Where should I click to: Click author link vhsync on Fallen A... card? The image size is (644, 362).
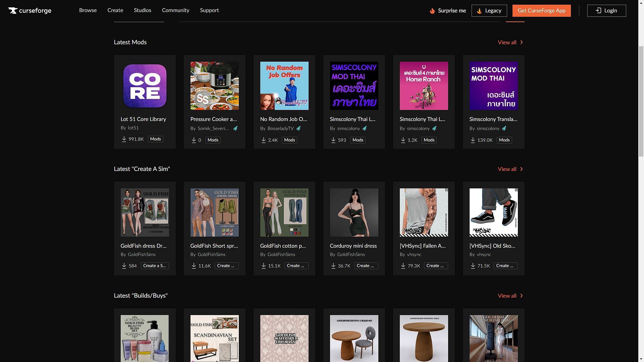[x=414, y=254]
